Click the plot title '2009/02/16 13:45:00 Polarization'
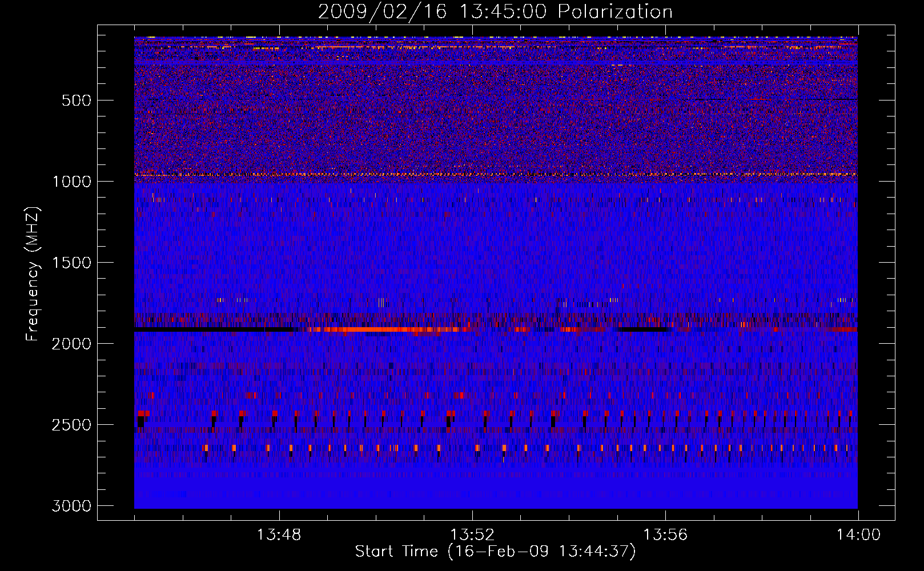Viewport: 924px width, 571px height. [495, 11]
